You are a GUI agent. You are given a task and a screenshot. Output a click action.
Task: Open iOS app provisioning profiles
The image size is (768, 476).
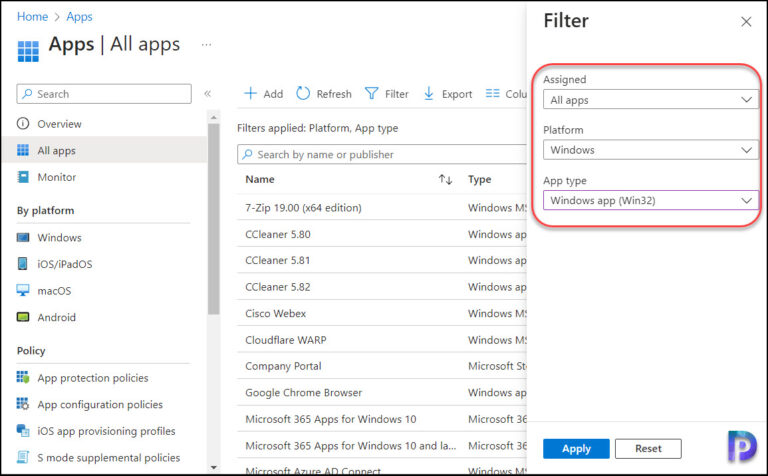point(106,430)
